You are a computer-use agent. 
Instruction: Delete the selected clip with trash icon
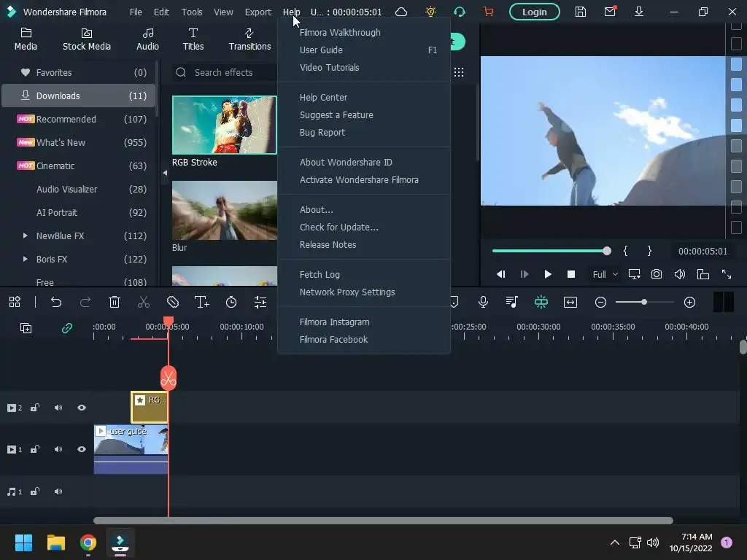point(115,302)
